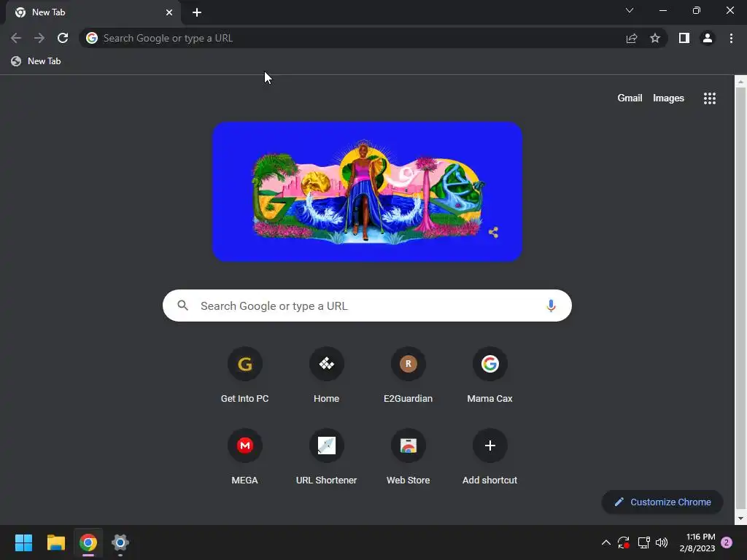
Task: Open the URL Shortener shortcut
Action: coord(326,457)
